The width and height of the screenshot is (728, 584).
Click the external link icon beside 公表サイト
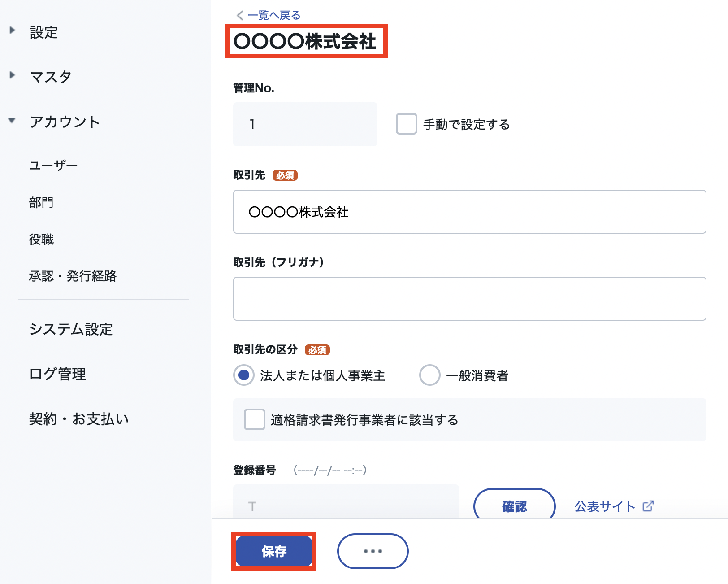click(648, 506)
